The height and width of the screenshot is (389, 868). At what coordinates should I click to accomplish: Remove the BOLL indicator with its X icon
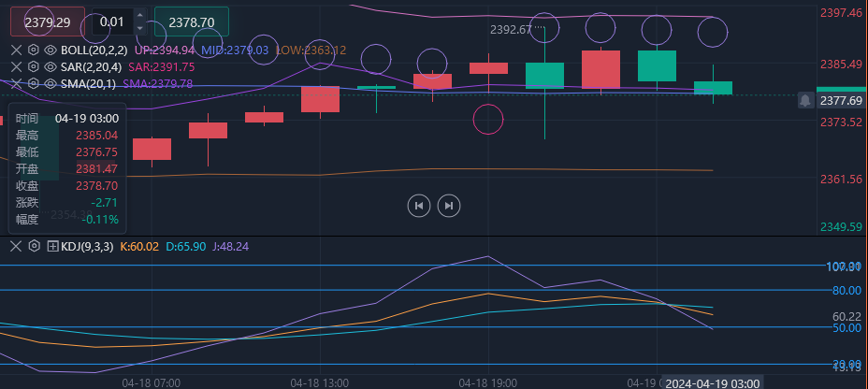[x=16, y=50]
